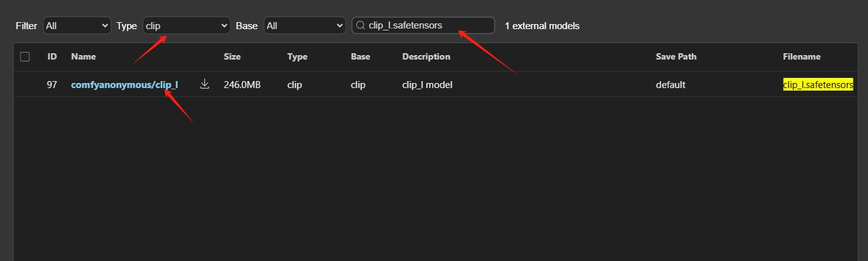The height and width of the screenshot is (261, 868).
Task: Click the magnifier icon in search box
Action: pos(360,26)
